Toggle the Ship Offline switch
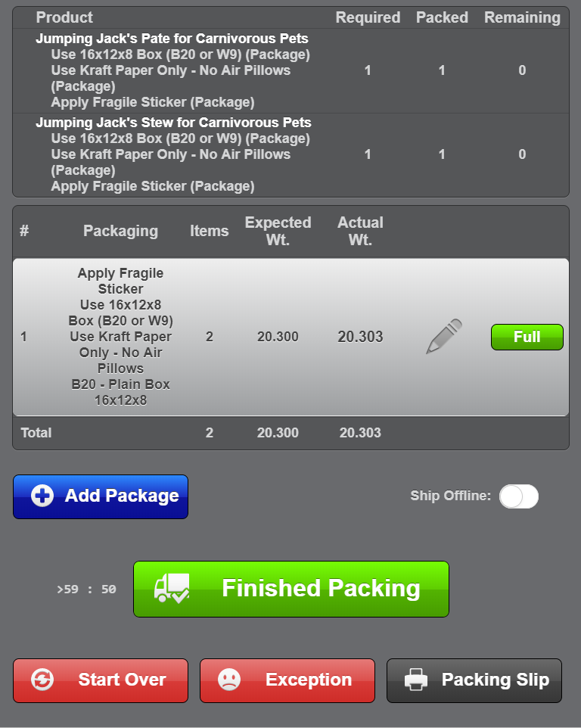 (x=519, y=496)
